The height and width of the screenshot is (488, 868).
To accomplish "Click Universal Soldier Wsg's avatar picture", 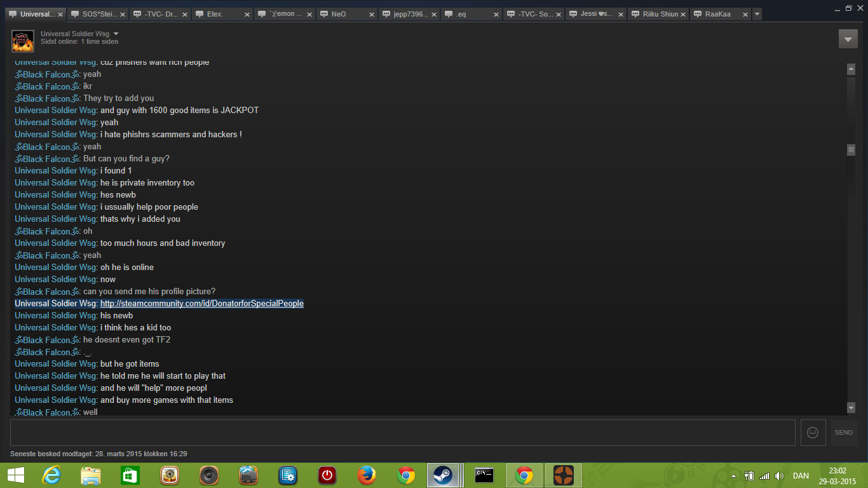I will tap(23, 41).
